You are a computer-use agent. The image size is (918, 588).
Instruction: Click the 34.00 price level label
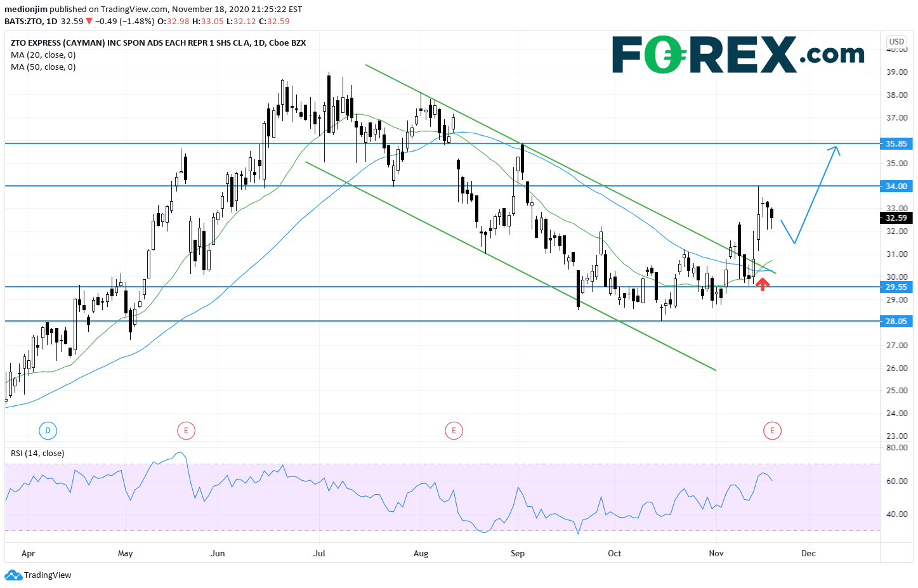[x=896, y=186]
